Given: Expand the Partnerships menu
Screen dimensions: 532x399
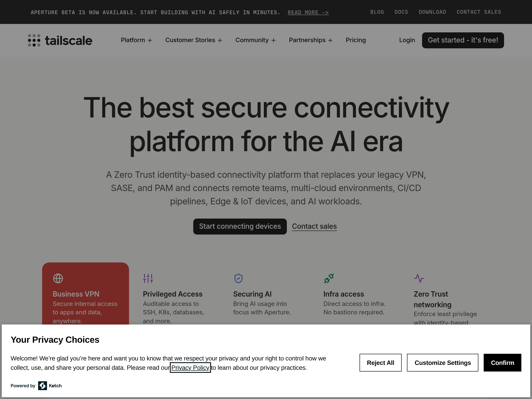Looking at the screenshot, I should coord(311,40).
